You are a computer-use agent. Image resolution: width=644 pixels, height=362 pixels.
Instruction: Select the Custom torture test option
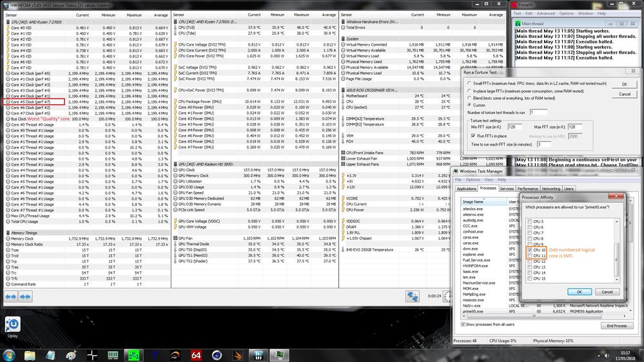[x=469, y=105]
